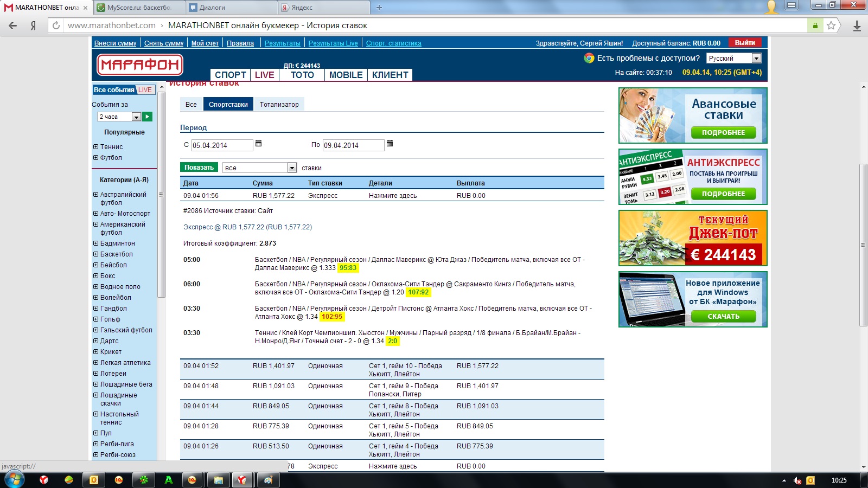Open the 'Мой счет' link
868x488 pixels.
point(205,43)
